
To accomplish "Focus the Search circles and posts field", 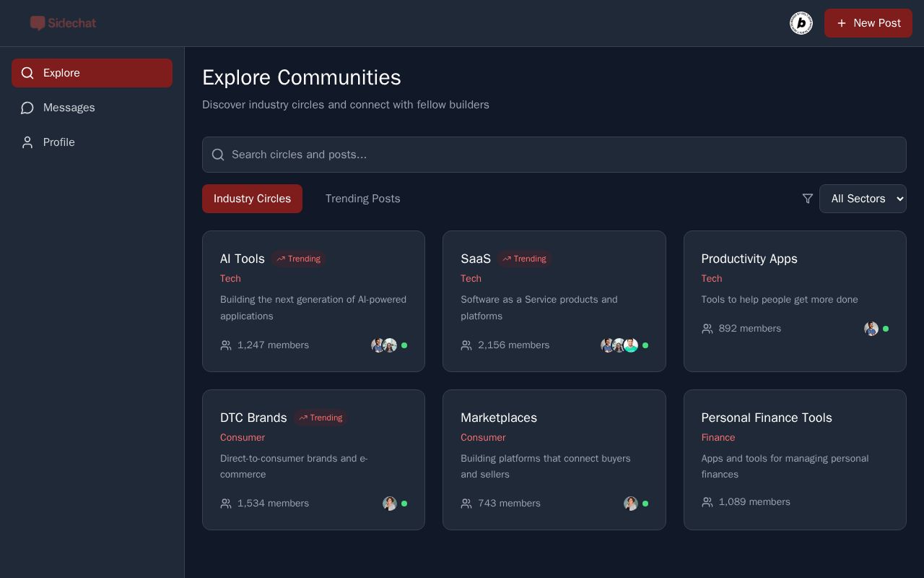I will (x=554, y=155).
